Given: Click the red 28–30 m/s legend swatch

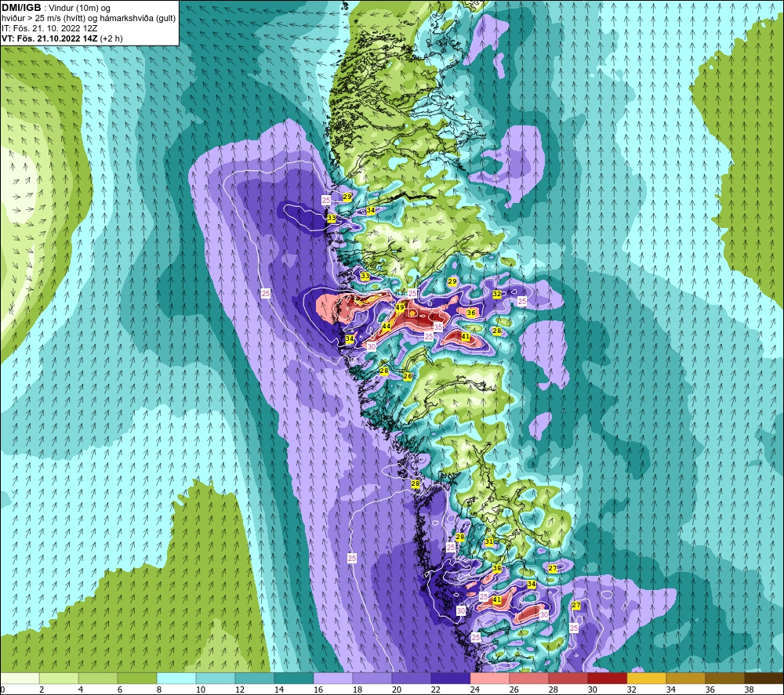Looking at the screenshot, I should [x=568, y=678].
